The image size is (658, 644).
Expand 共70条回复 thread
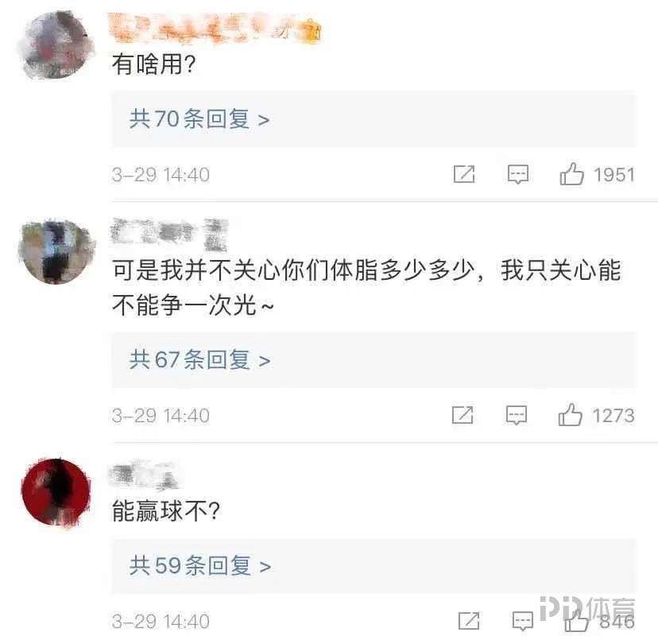tap(374, 119)
